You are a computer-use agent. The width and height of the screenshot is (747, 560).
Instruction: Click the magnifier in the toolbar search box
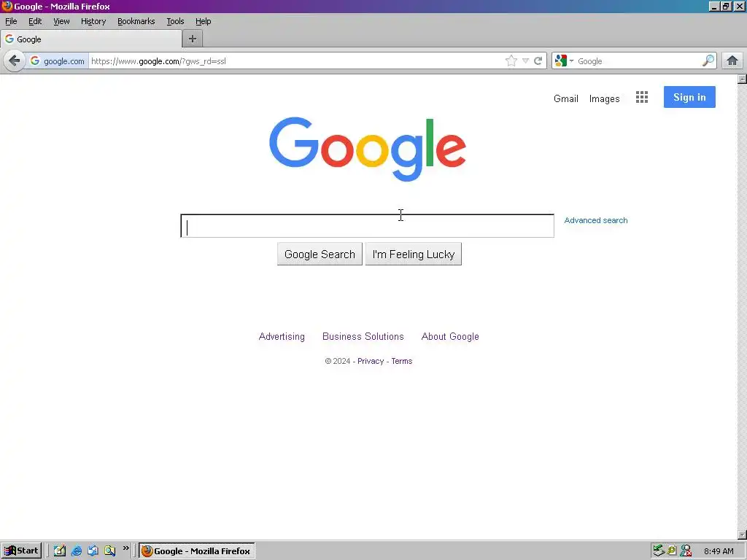pos(708,61)
